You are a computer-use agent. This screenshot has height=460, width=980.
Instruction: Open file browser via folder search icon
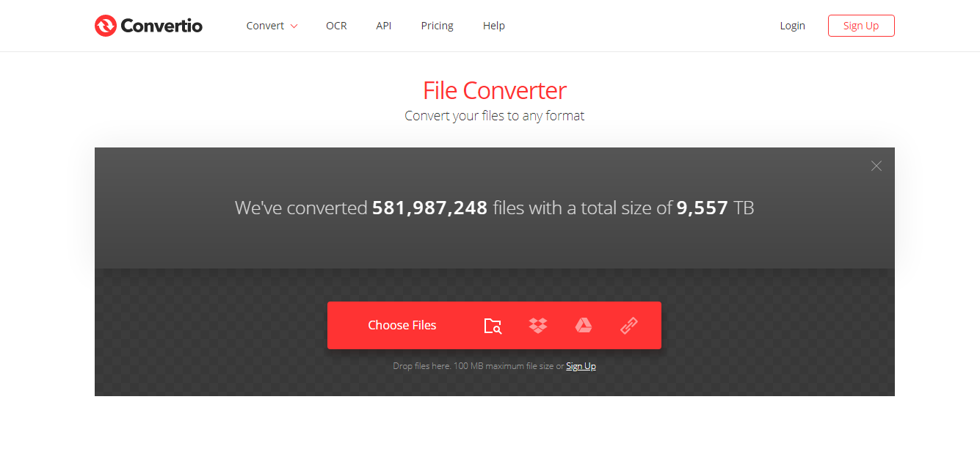(493, 326)
